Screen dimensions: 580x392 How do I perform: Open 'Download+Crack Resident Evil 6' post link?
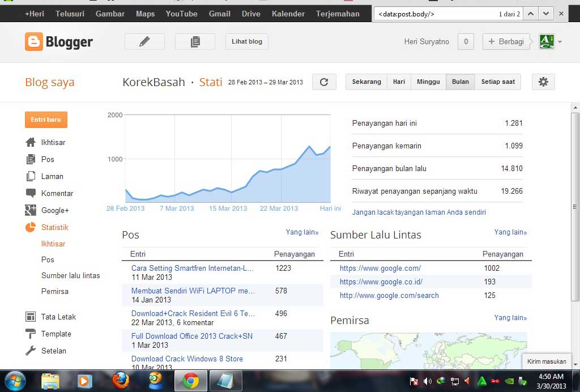pos(193,313)
